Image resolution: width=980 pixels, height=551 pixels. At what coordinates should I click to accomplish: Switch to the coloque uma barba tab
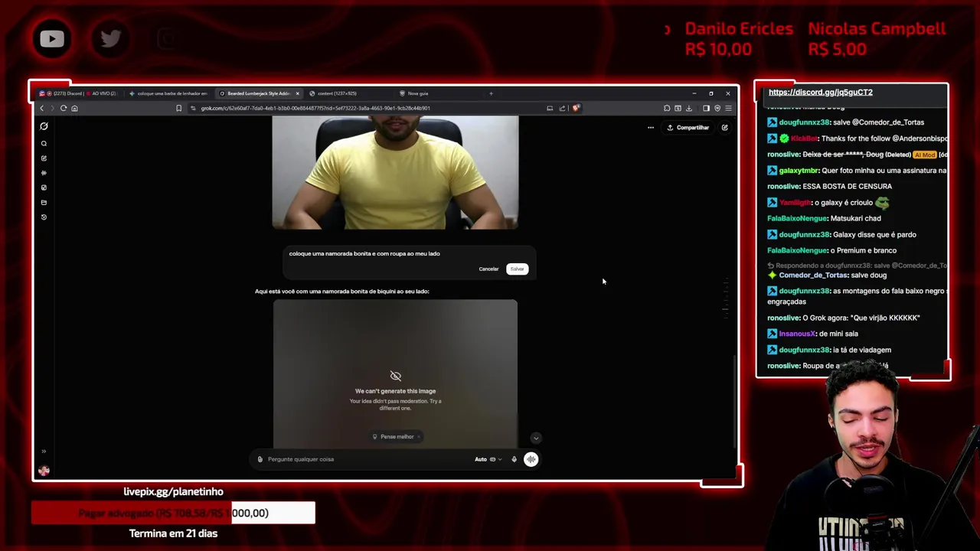[x=168, y=93]
